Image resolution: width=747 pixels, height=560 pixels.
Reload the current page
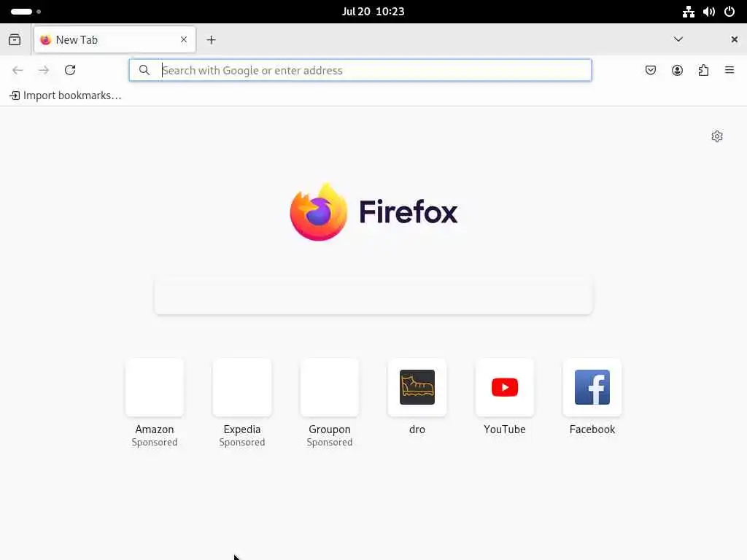coord(70,70)
